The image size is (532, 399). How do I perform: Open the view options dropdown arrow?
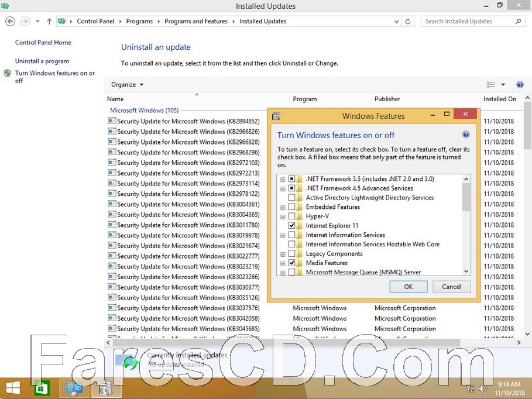(503, 84)
